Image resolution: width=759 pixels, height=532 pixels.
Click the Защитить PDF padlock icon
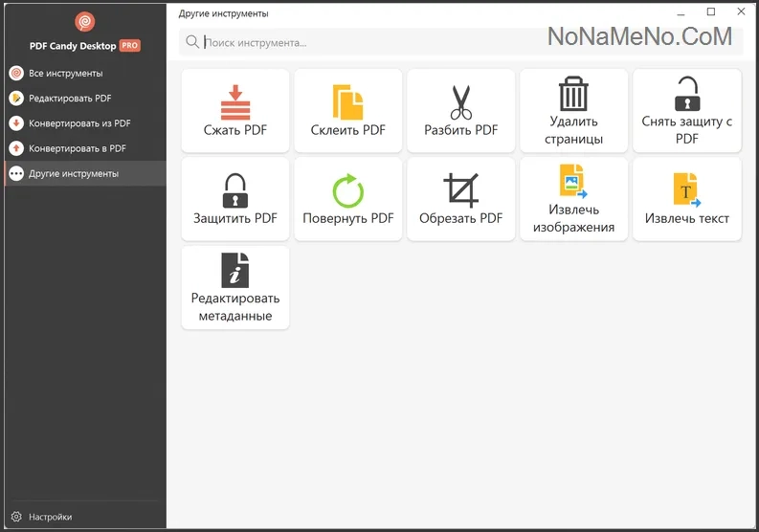tap(234, 190)
